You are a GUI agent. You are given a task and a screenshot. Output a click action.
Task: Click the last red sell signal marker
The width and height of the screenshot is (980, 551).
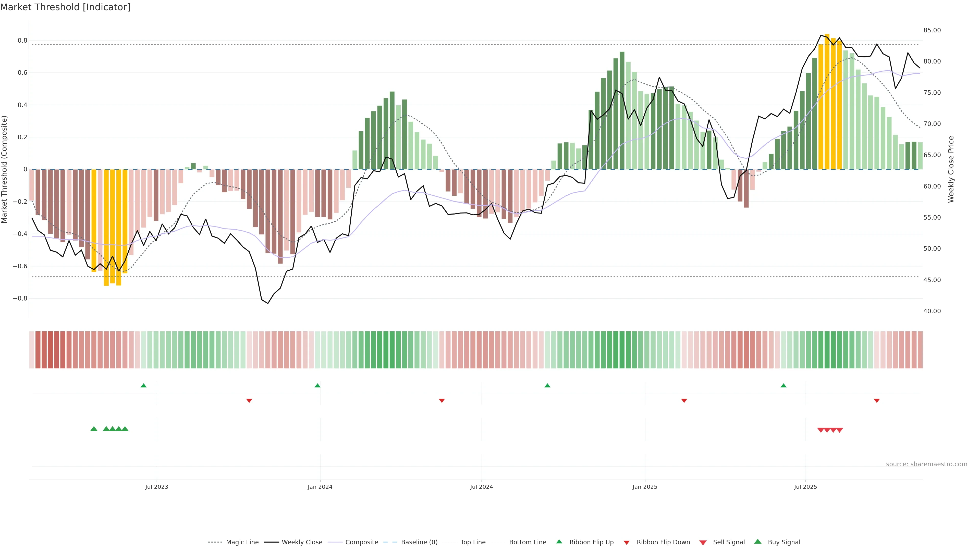point(840,430)
